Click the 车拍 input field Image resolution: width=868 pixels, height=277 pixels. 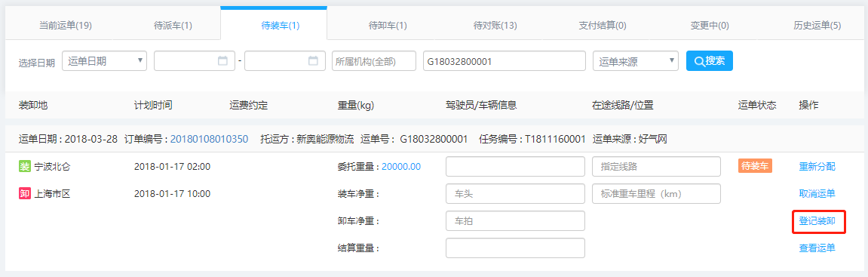coord(515,220)
